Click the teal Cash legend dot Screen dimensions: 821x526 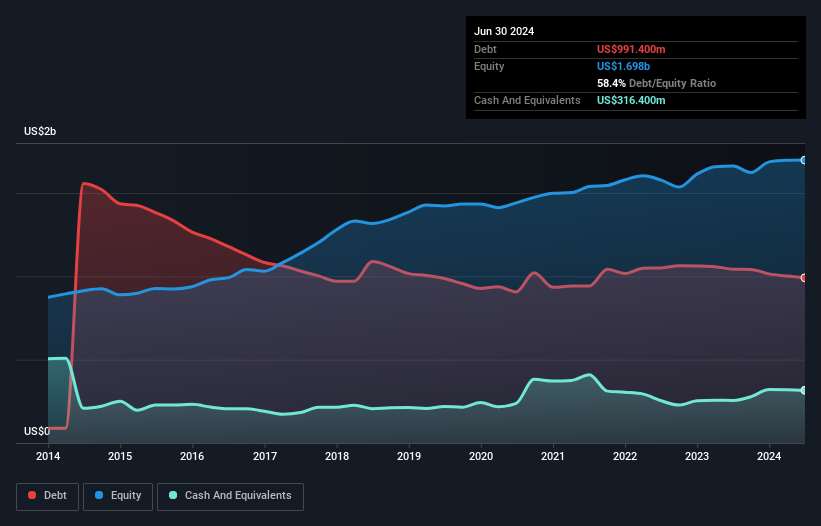click(x=173, y=495)
